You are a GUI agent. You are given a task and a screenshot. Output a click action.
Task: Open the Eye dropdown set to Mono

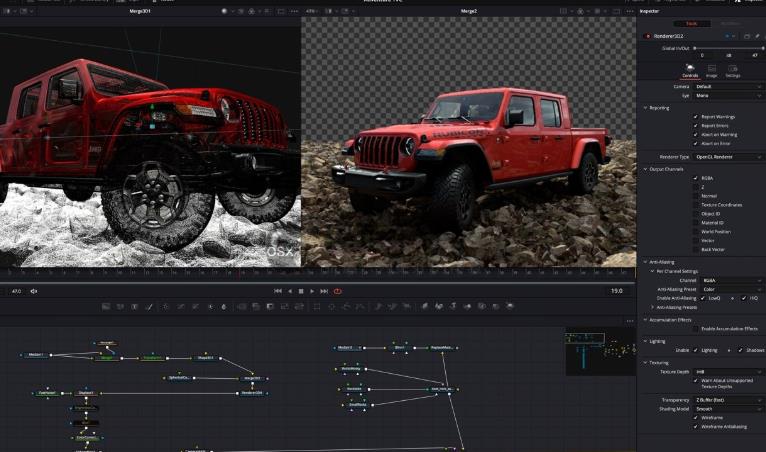tap(728, 96)
